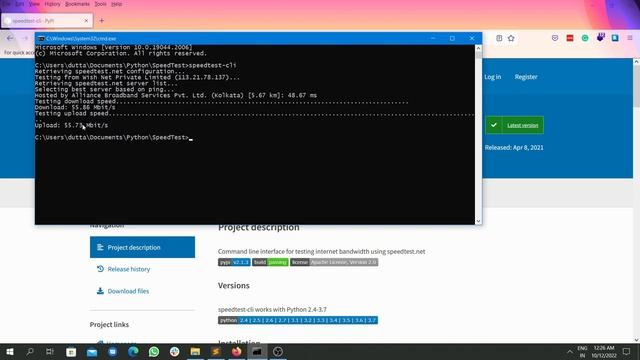640x360 pixels.
Task: Click Register on PyPI
Action: (x=526, y=77)
